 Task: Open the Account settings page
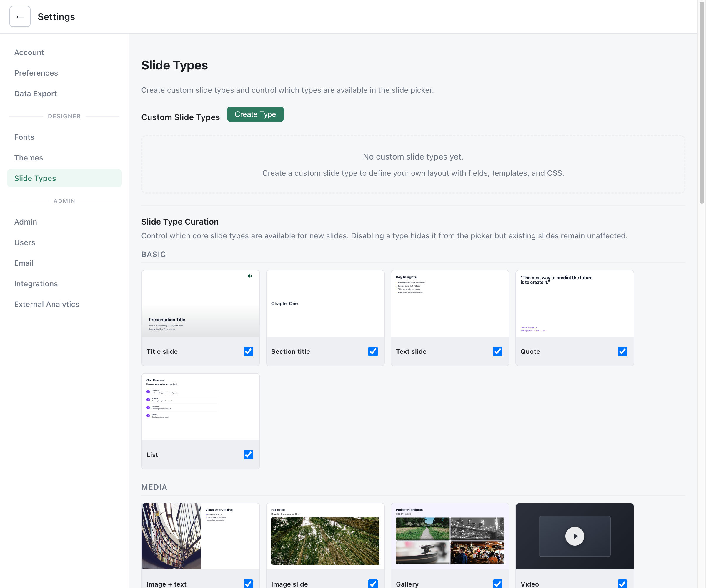click(x=64, y=52)
